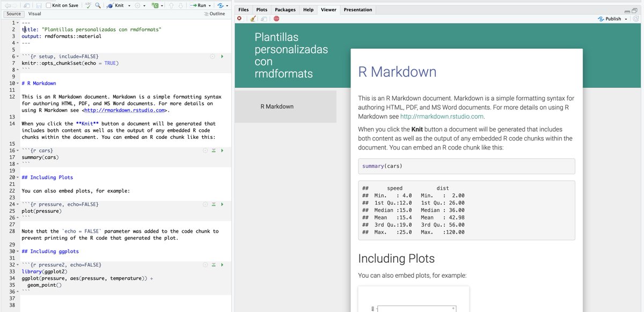The height and width of the screenshot is (312, 644).
Task: Open the Help tab
Action: coord(308,10)
